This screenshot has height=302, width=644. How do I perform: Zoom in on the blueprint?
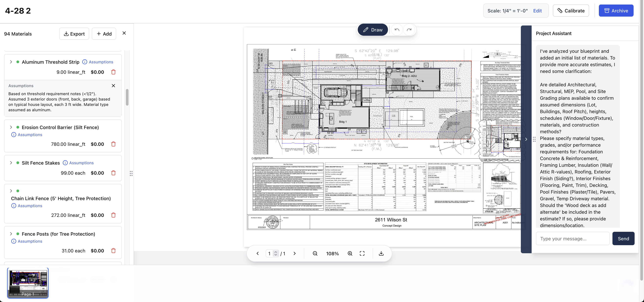350,253
